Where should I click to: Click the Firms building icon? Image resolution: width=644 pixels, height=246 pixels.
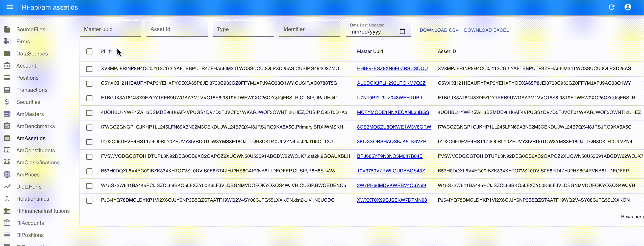point(7,41)
